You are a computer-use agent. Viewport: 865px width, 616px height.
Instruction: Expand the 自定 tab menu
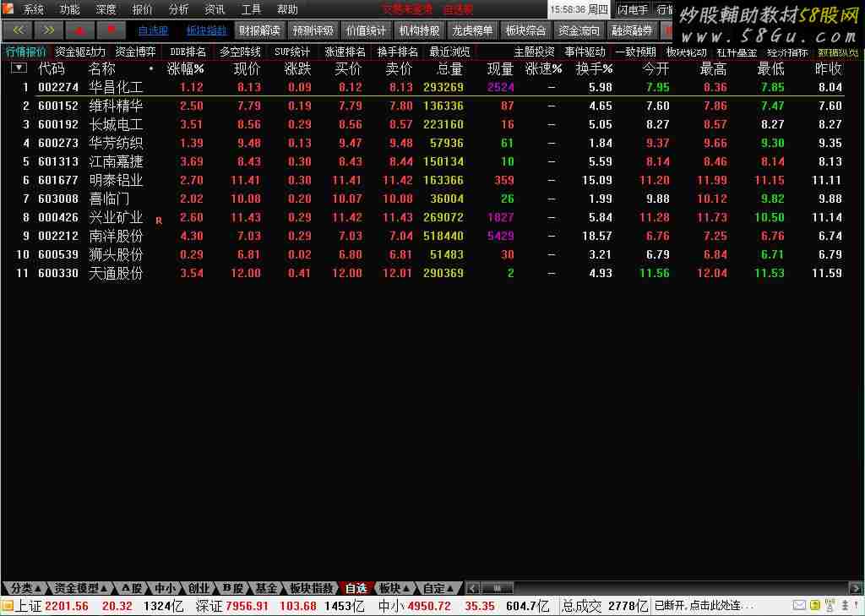[x=438, y=588]
